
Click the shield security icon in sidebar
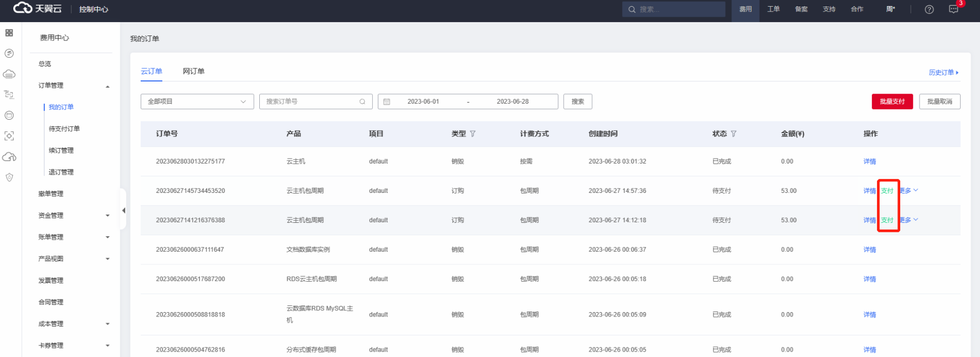click(x=9, y=177)
